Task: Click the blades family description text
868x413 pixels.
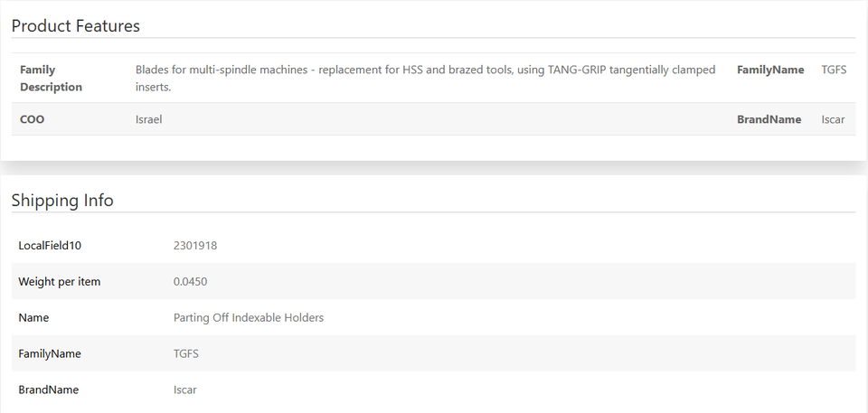Action: tap(425, 78)
